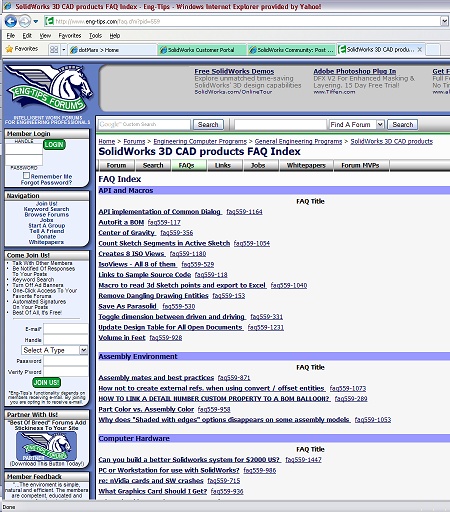Click Browse Forums in Navigation
This screenshot has width=450, height=512.
(47, 215)
